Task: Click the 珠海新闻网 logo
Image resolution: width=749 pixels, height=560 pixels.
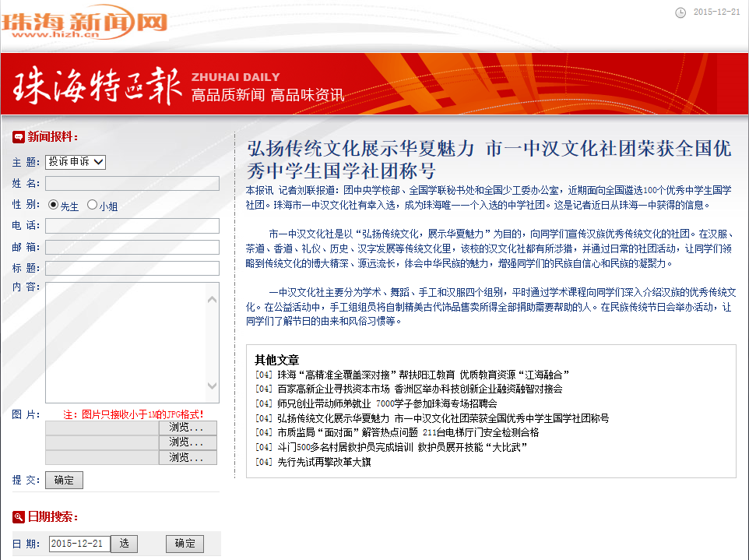Action: click(85, 23)
